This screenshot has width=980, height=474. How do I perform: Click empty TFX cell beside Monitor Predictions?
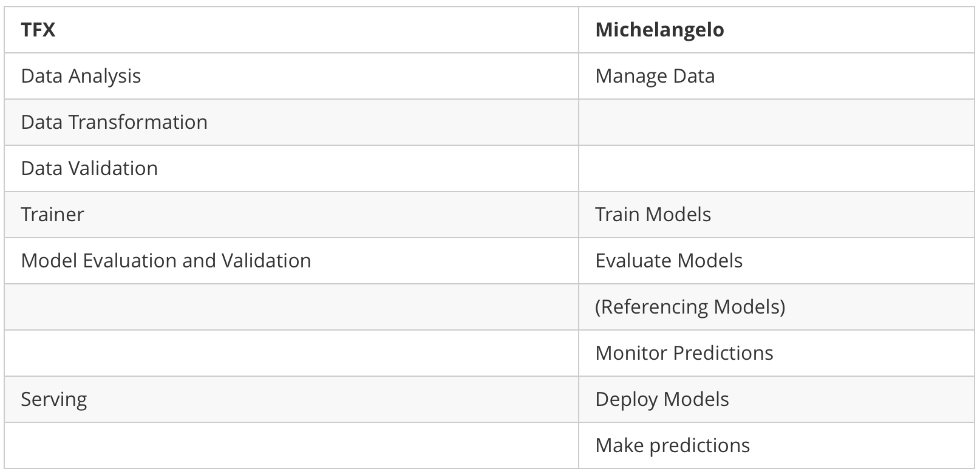(x=291, y=353)
